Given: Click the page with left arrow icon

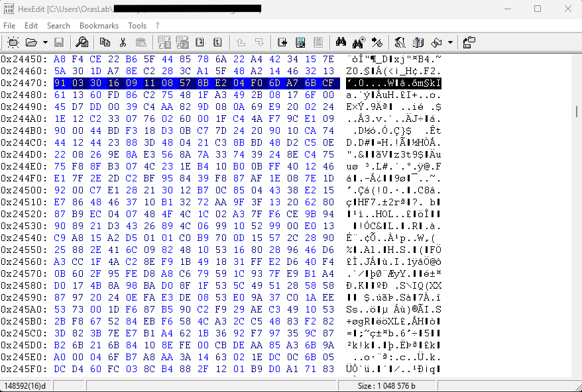Looking at the screenshot, I should click(x=282, y=42).
